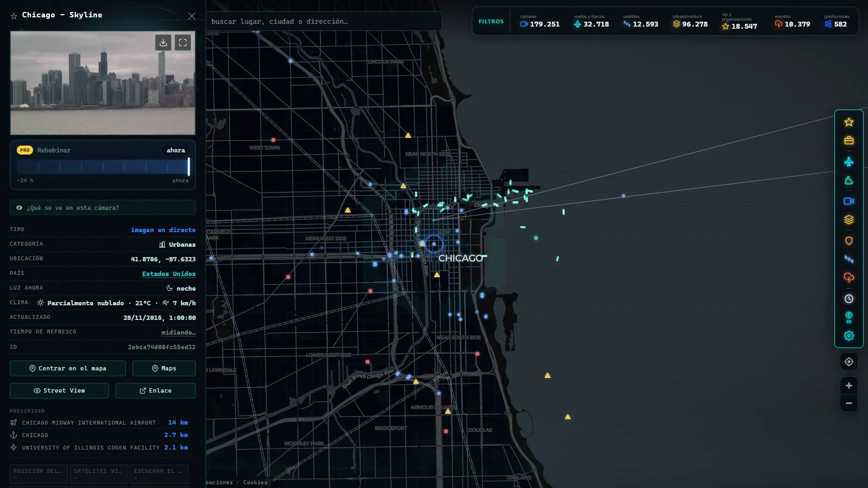
Task: Toggle infrastructure layers icon in right toolbar
Action: [848, 220]
